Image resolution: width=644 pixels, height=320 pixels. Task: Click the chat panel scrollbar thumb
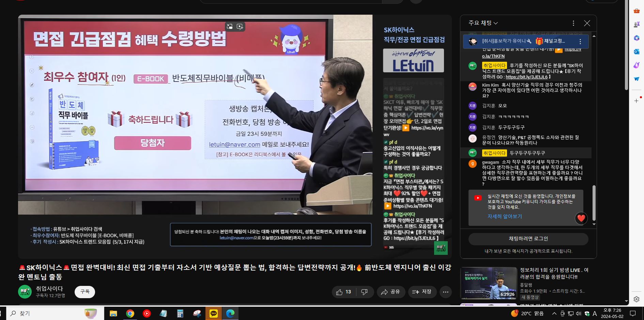point(594,203)
